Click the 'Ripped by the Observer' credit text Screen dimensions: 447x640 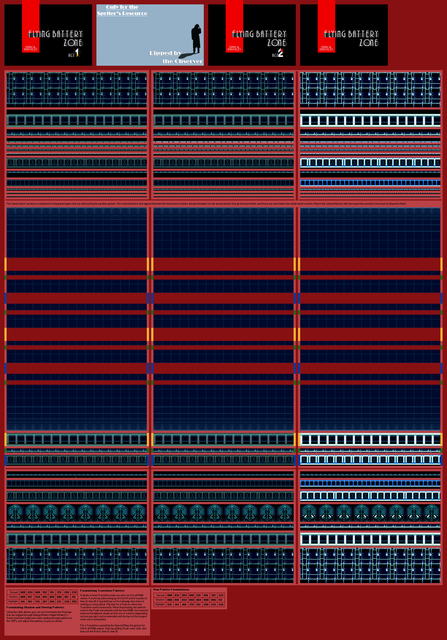pyautogui.click(x=176, y=57)
